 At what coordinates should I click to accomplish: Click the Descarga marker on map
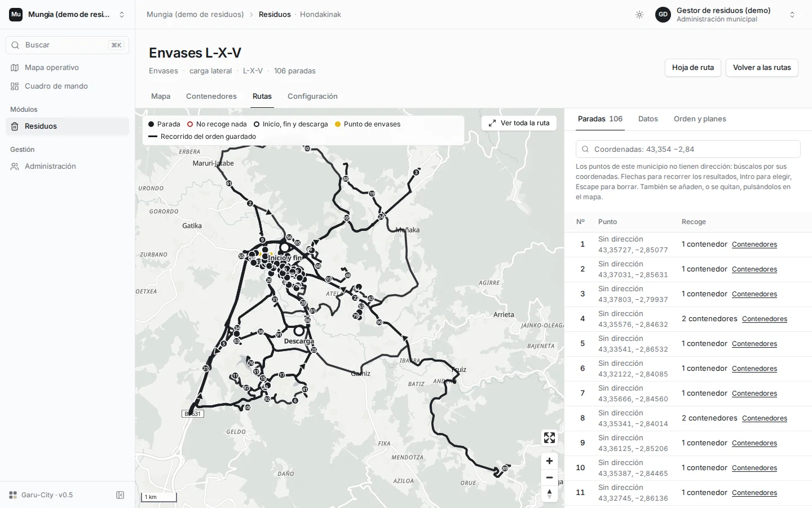coord(299,331)
